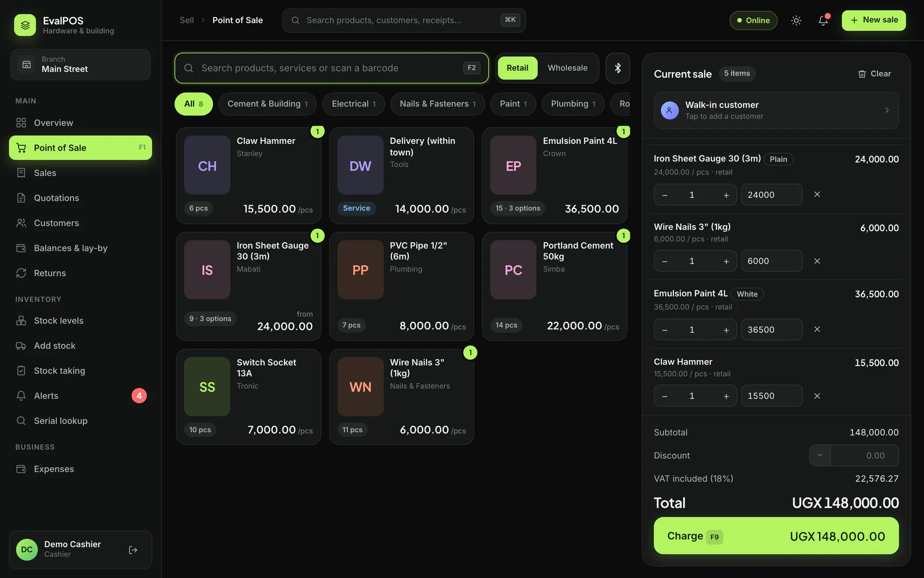Charge UGX 148,000.00
The height and width of the screenshot is (578, 924).
click(x=776, y=536)
